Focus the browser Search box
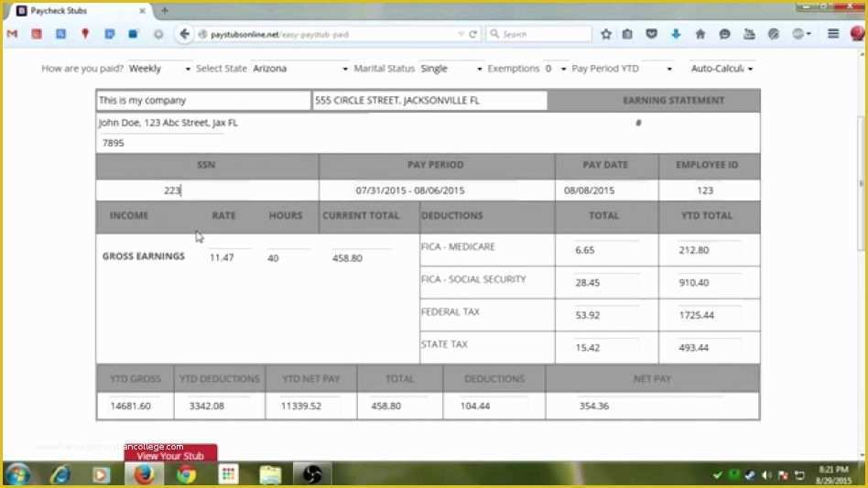Viewport: 868px width, 488px height. pos(539,34)
